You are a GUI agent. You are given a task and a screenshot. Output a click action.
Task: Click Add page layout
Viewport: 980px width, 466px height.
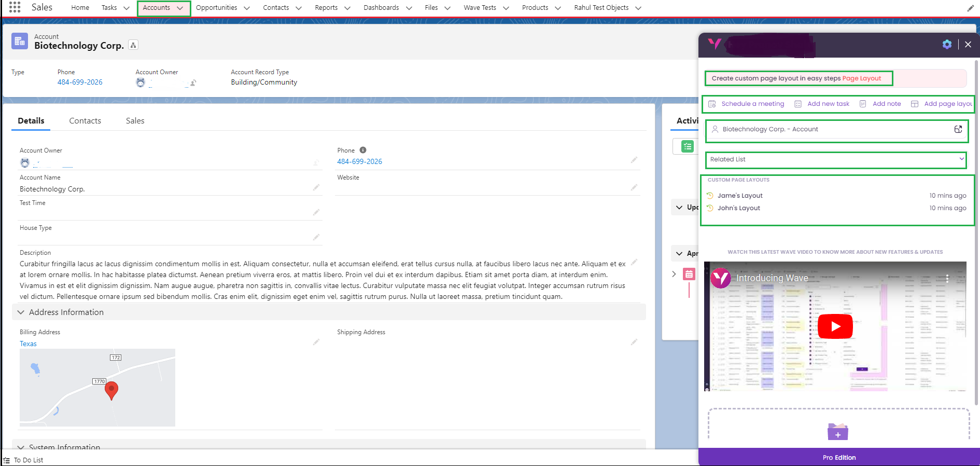[x=942, y=104]
